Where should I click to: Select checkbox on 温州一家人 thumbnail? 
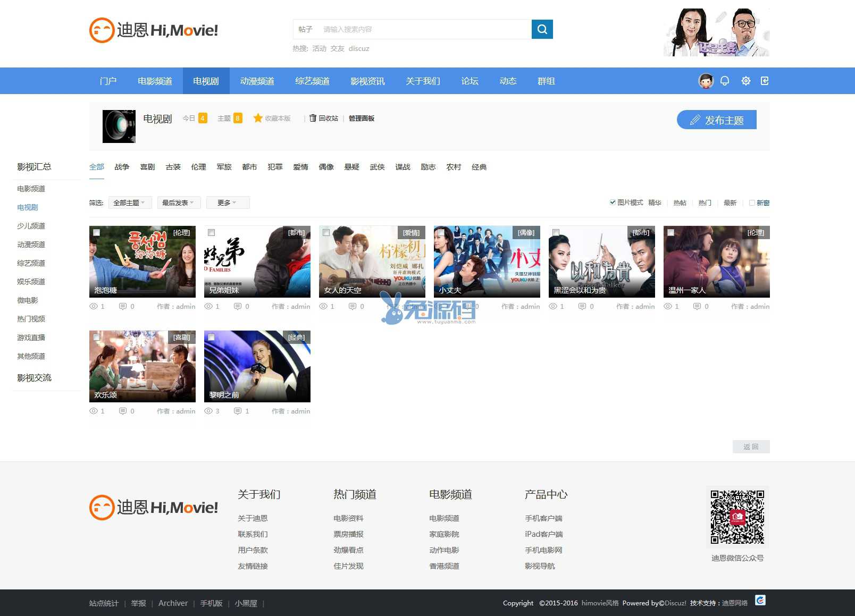coord(671,233)
